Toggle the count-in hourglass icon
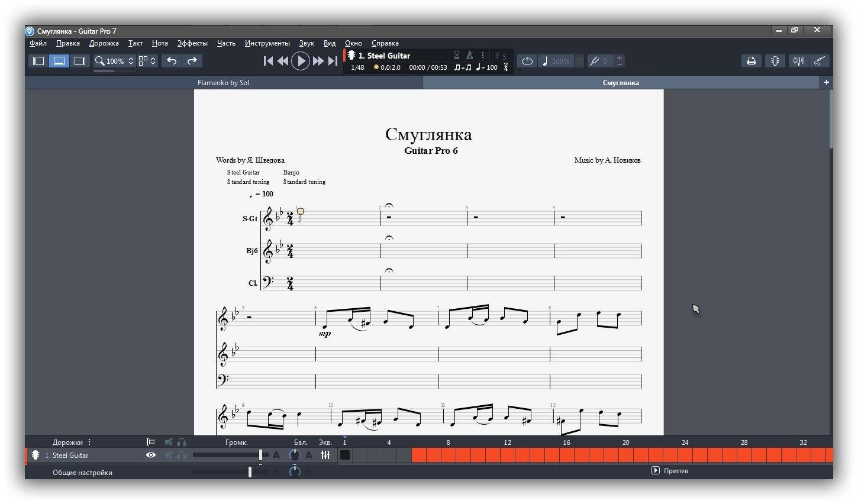Screen dimensions: 858x504 457,55
